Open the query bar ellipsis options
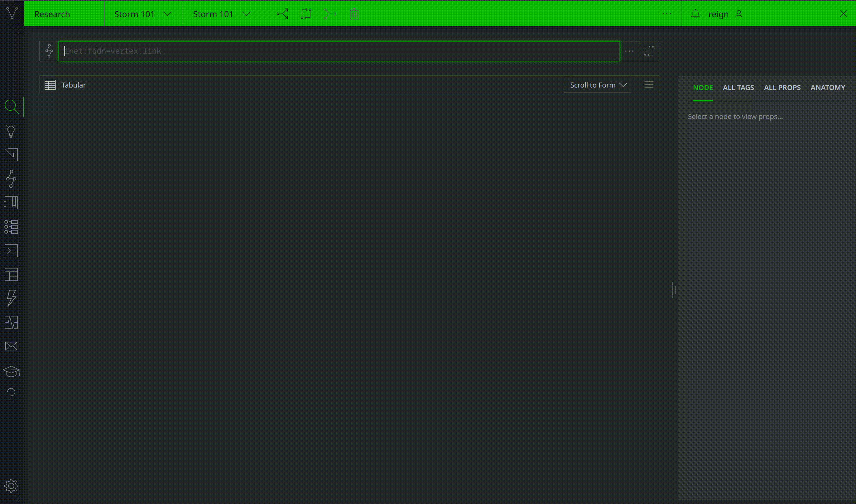The width and height of the screenshot is (856, 504). (629, 51)
